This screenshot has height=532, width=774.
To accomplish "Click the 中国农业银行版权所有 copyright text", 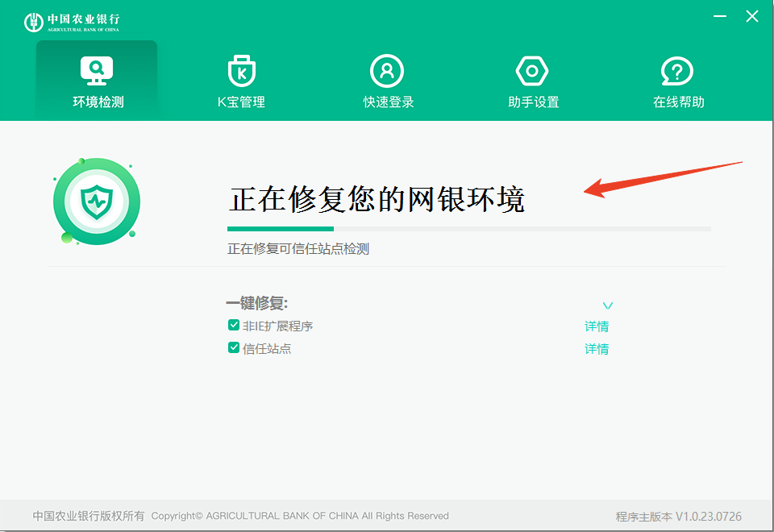I will click(x=89, y=516).
